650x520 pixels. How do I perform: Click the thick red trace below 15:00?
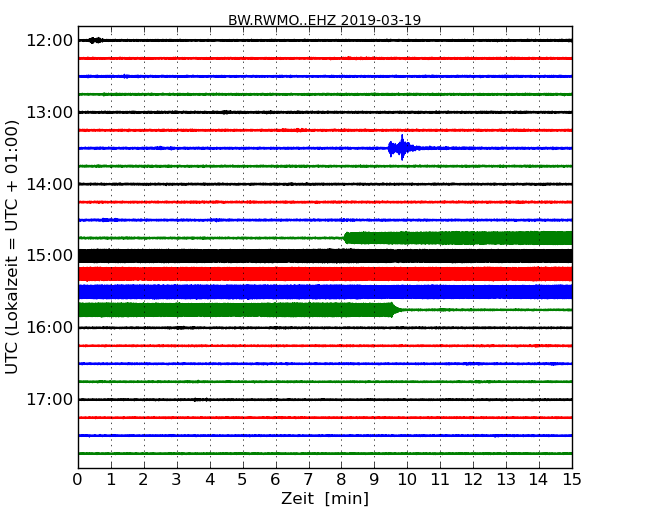point(325,274)
